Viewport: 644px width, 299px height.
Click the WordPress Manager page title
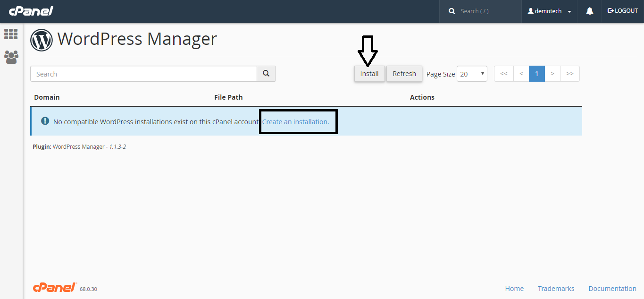137,39
